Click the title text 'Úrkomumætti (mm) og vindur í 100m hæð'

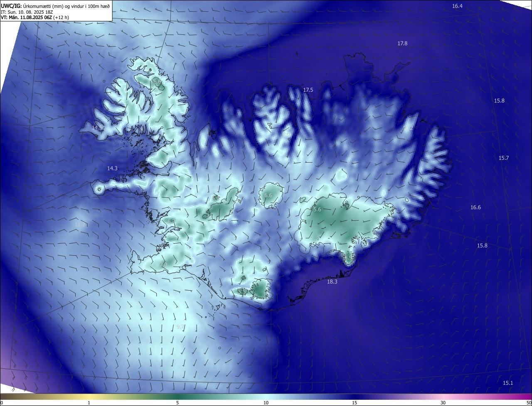(x=66, y=6)
